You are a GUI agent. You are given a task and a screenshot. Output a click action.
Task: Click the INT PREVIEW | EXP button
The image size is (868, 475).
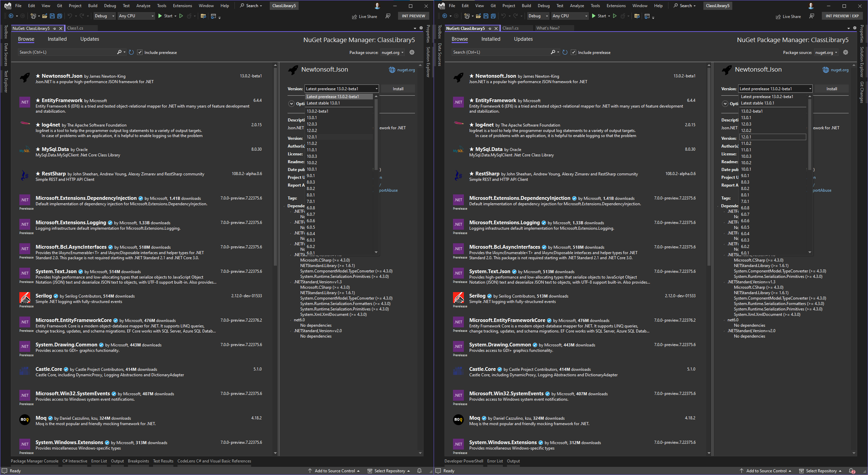click(x=842, y=16)
